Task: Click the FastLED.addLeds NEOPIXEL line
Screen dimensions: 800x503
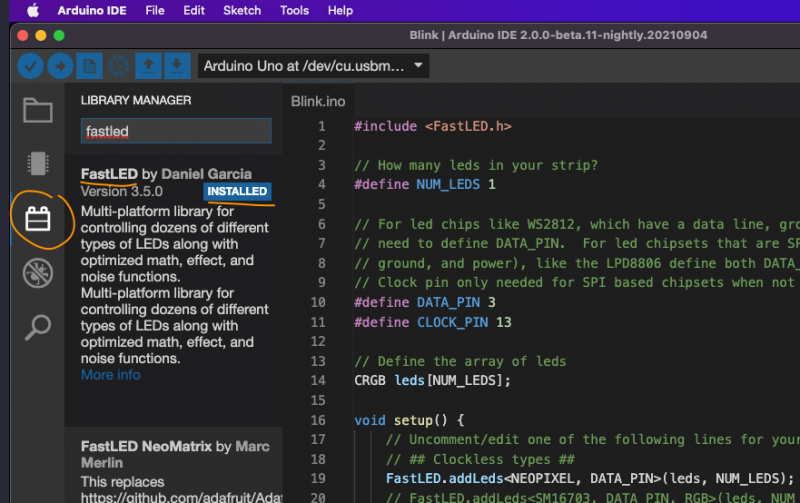Action: pos(590,479)
